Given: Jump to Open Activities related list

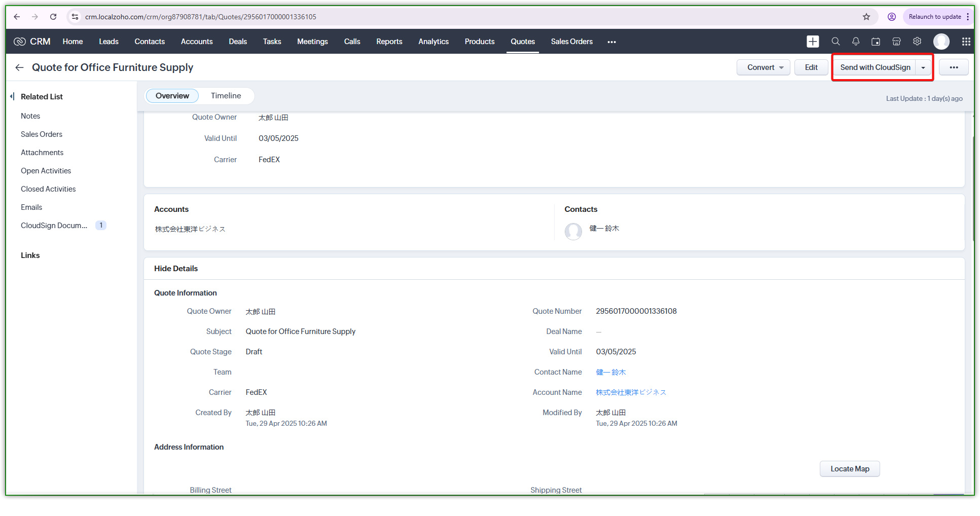Looking at the screenshot, I should 46,171.
